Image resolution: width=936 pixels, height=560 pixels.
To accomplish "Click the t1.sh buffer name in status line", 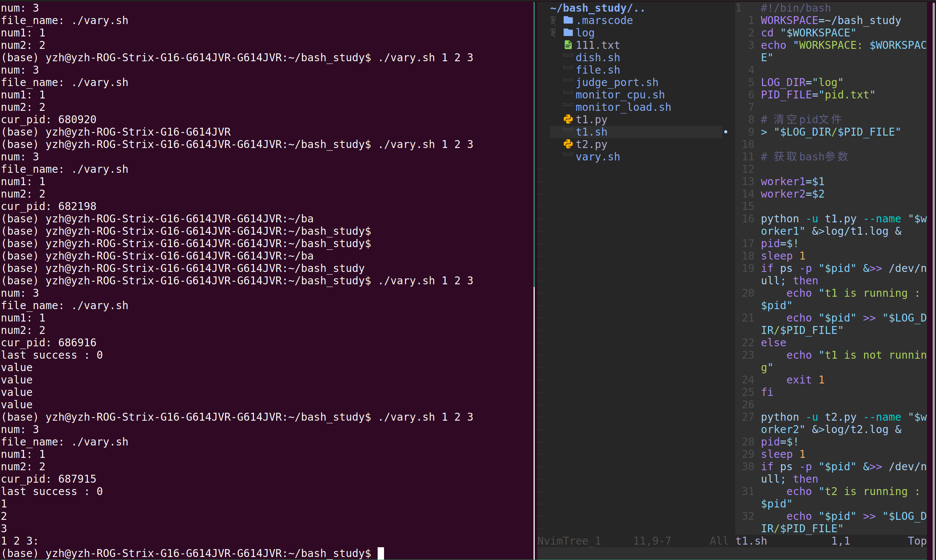I will 751,541.
